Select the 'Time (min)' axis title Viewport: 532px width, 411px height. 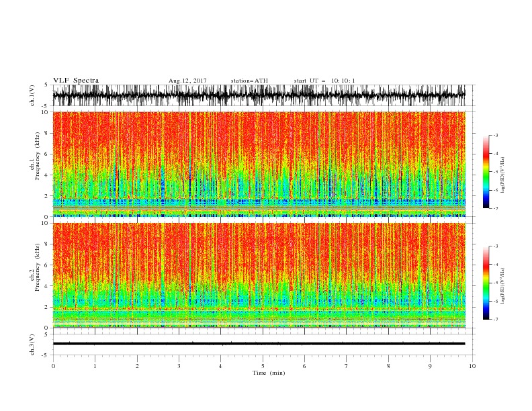[x=269, y=373]
